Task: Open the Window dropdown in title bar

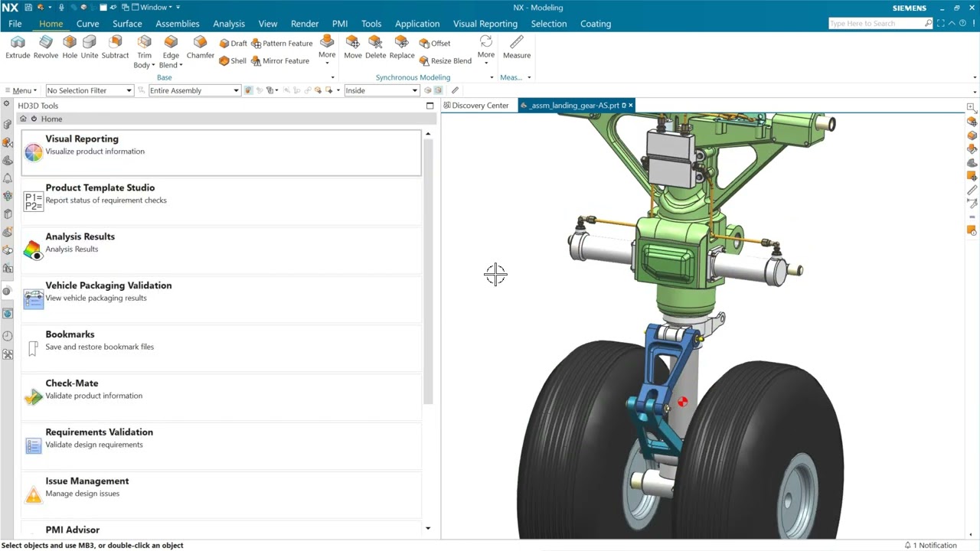Action: tap(152, 8)
